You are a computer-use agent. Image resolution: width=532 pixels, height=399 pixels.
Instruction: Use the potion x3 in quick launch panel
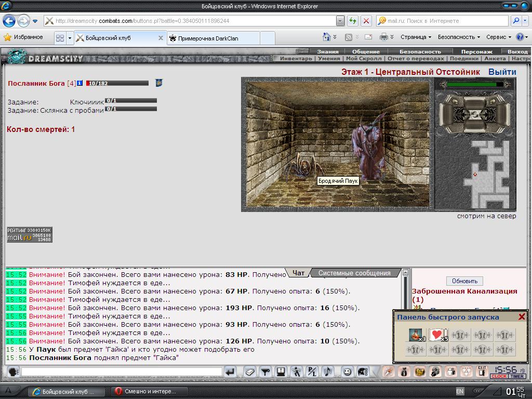point(416,335)
